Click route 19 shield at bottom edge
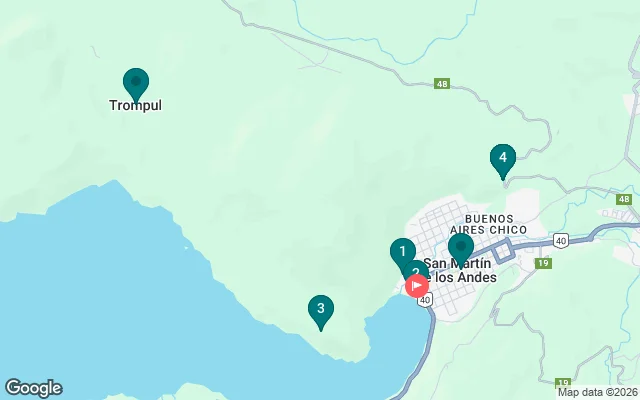 pos(562,383)
